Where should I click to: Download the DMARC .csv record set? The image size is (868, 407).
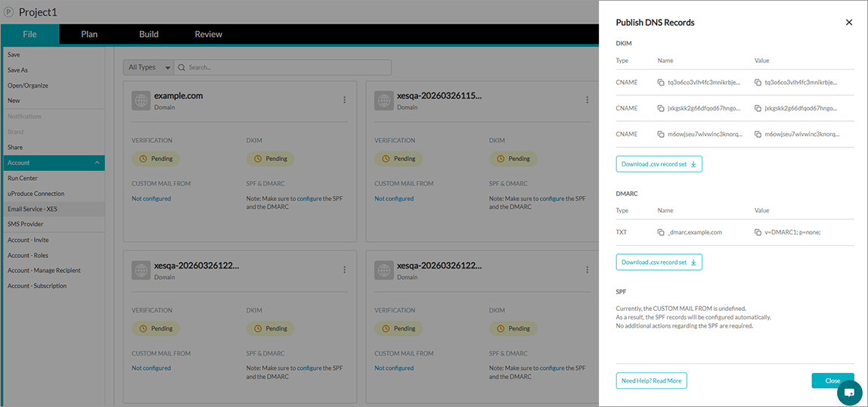(x=659, y=263)
